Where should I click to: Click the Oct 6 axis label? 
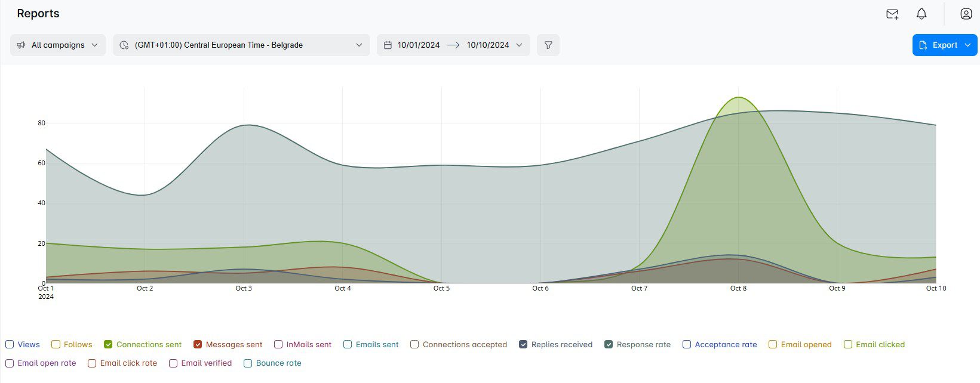[x=540, y=288]
